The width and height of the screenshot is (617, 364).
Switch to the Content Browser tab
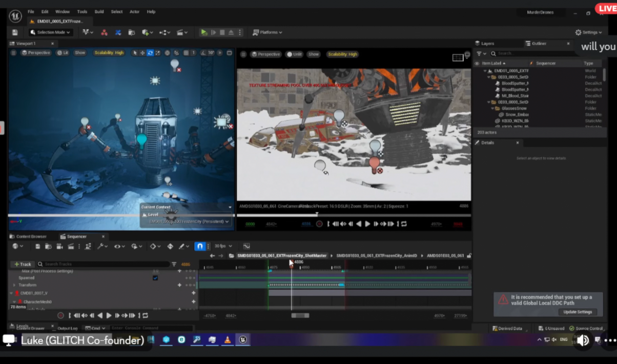pyautogui.click(x=28, y=237)
